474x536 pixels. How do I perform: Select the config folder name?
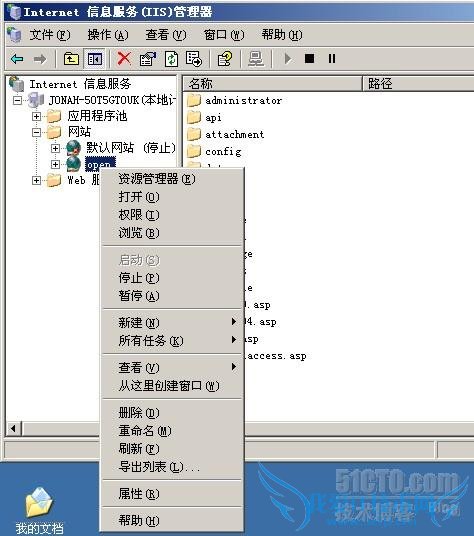click(x=223, y=152)
